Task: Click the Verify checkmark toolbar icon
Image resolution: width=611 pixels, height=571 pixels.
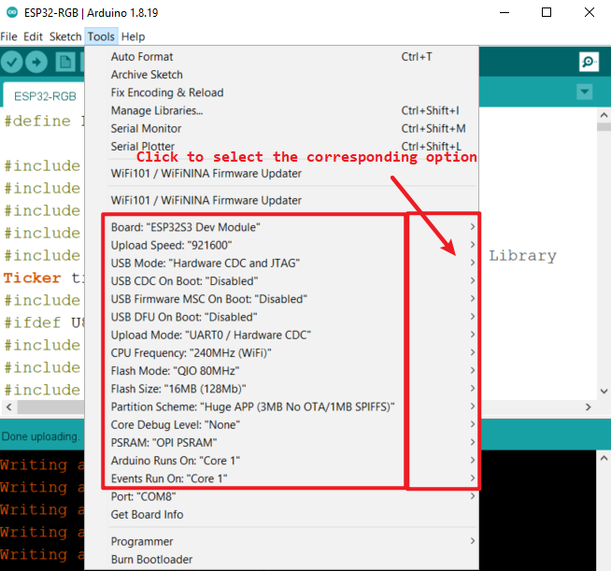Action: click(12, 62)
